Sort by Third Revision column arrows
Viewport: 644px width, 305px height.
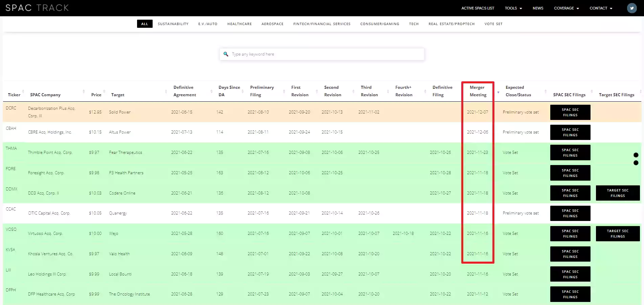point(388,91)
